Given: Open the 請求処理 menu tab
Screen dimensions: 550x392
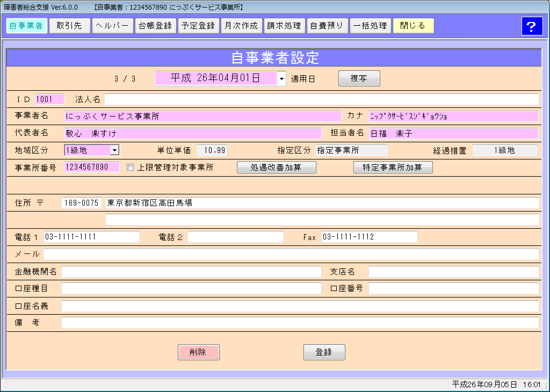Looking at the screenshot, I should (285, 26).
